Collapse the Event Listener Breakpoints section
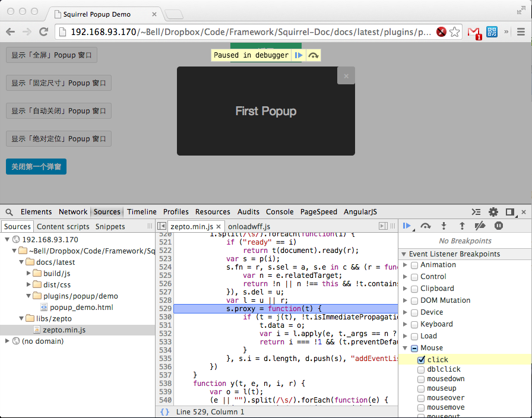Image resolution: width=532 pixels, height=418 pixels. [x=404, y=254]
